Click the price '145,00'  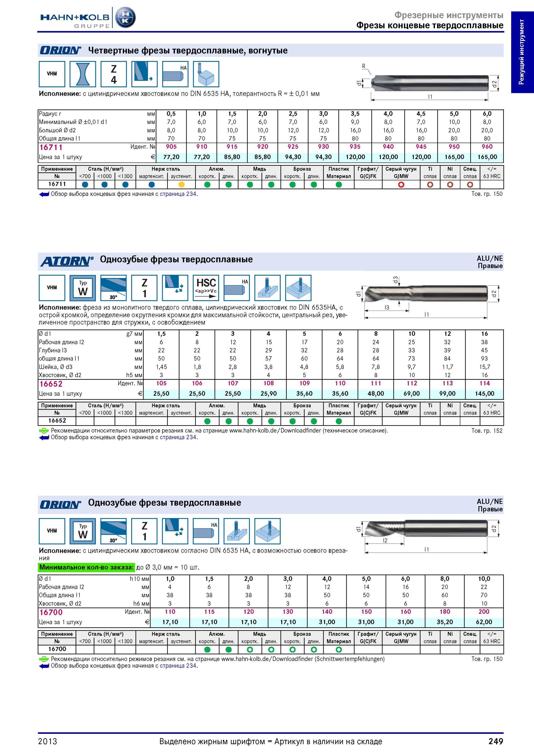[x=484, y=393]
